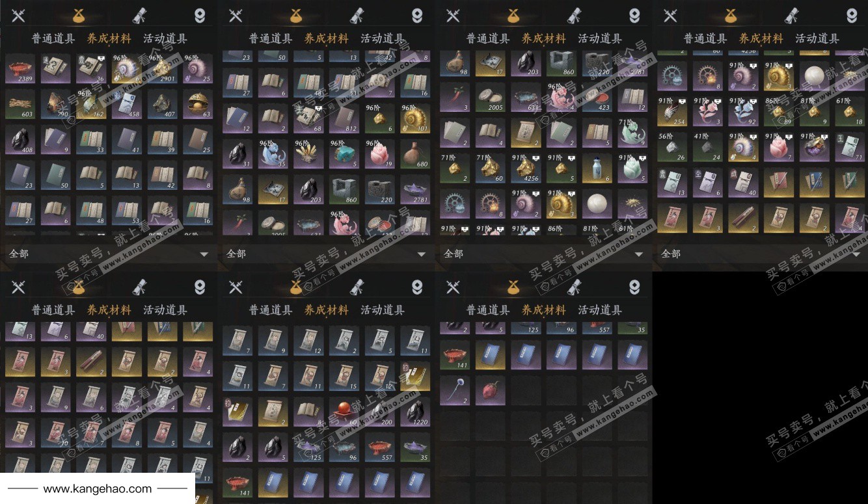Open the crossed swords equipment icon, top-left panel
868x504 pixels.
click(x=18, y=16)
